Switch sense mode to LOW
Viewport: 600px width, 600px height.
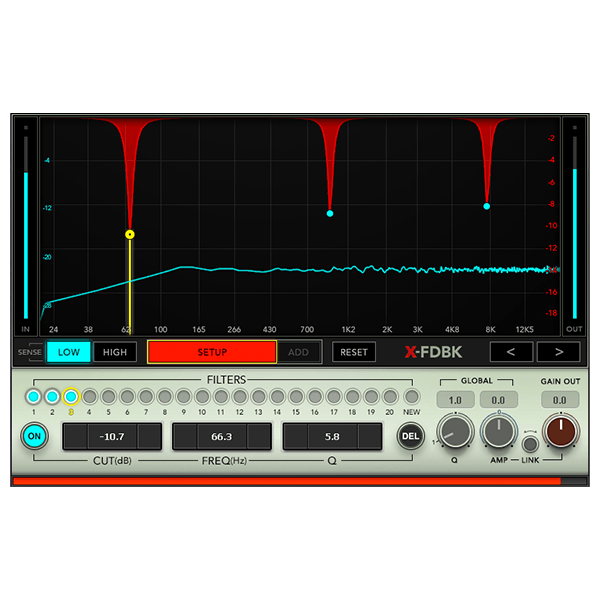[x=69, y=352]
